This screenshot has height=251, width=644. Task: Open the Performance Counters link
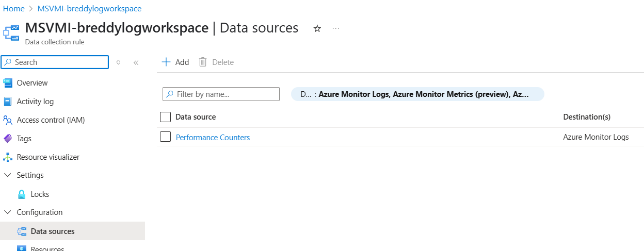pyautogui.click(x=213, y=138)
